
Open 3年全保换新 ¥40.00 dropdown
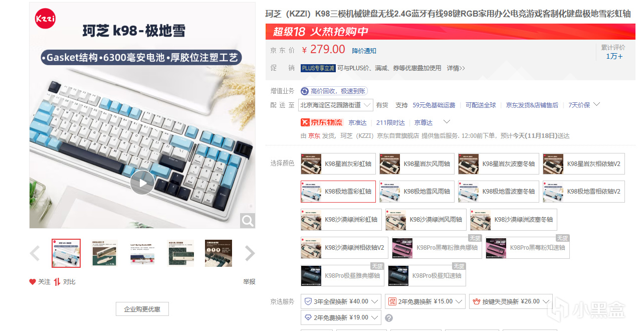point(341,301)
